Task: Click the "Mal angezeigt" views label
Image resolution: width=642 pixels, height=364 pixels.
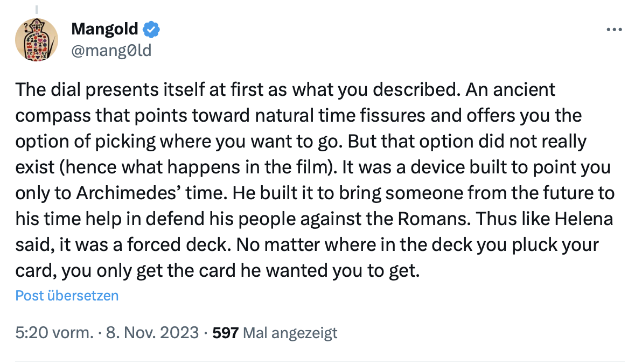Action: [290, 333]
